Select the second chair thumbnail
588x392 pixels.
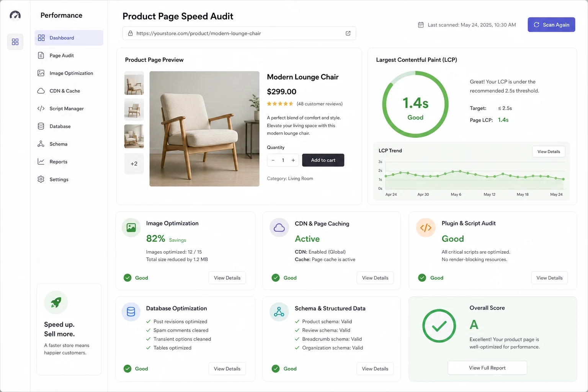pos(134,109)
